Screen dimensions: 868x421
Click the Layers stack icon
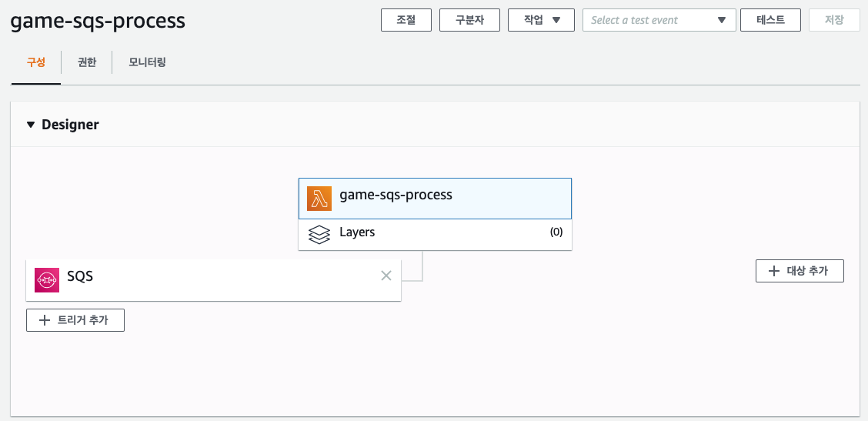[x=319, y=234]
